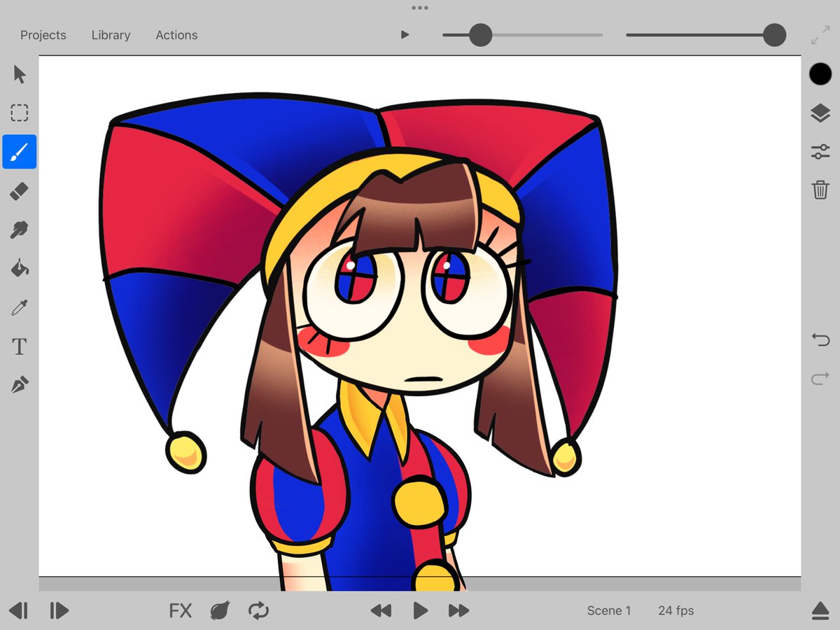Expand the timeline with eject arrow
This screenshot has width=840, height=630.
pos(820,610)
